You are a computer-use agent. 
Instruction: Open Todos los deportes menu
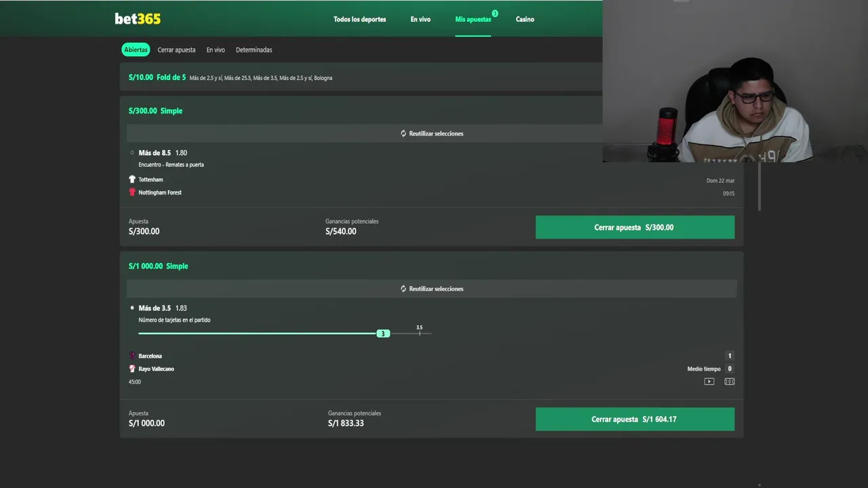click(x=359, y=19)
